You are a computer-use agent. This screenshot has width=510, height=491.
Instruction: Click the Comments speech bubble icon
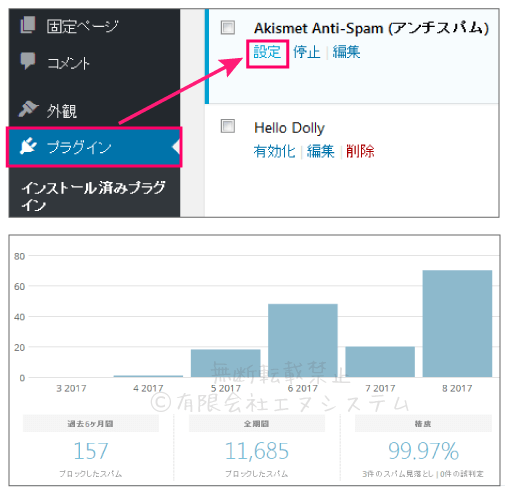pyautogui.click(x=28, y=61)
